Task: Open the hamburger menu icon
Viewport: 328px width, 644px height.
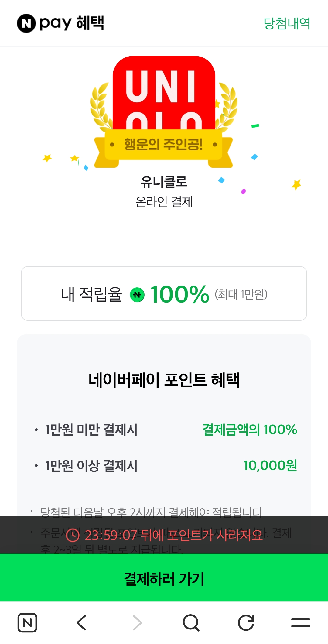Action: click(x=300, y=623)
